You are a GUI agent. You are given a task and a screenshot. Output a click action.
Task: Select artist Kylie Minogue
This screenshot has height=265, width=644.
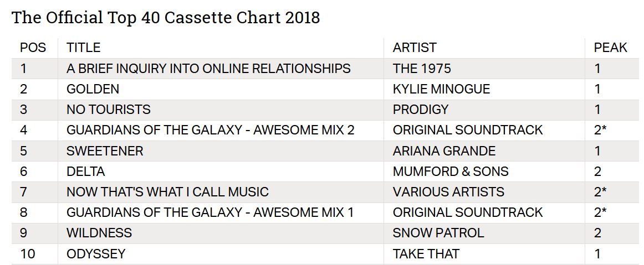click(x=441, y=89)
